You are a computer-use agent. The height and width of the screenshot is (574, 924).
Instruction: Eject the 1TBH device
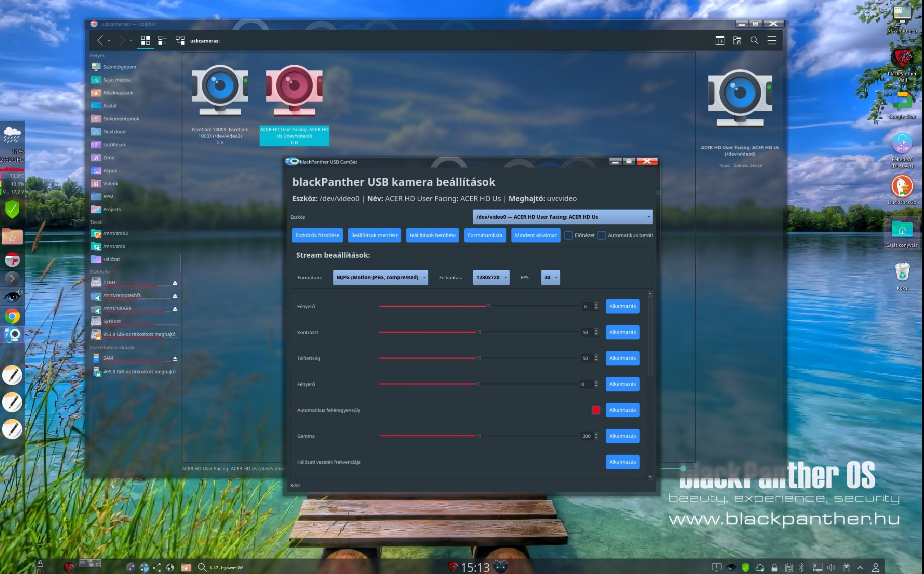[175, 283]
